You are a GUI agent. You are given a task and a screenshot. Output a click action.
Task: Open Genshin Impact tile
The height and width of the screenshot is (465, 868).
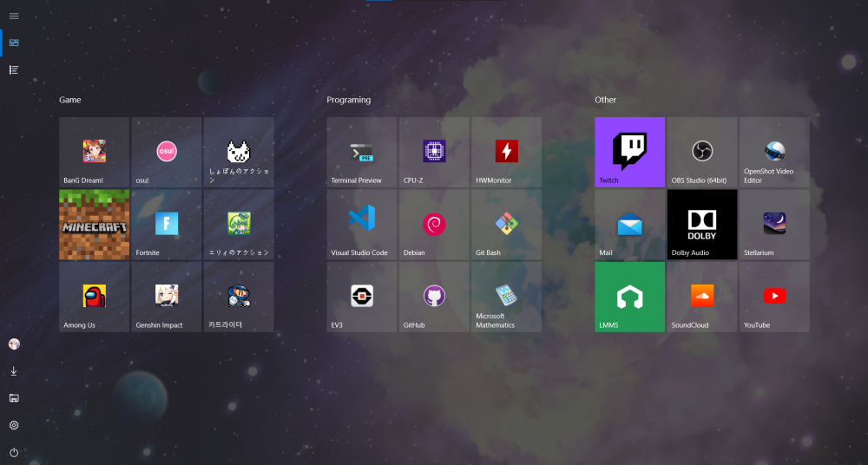click(x=167, y=297)
